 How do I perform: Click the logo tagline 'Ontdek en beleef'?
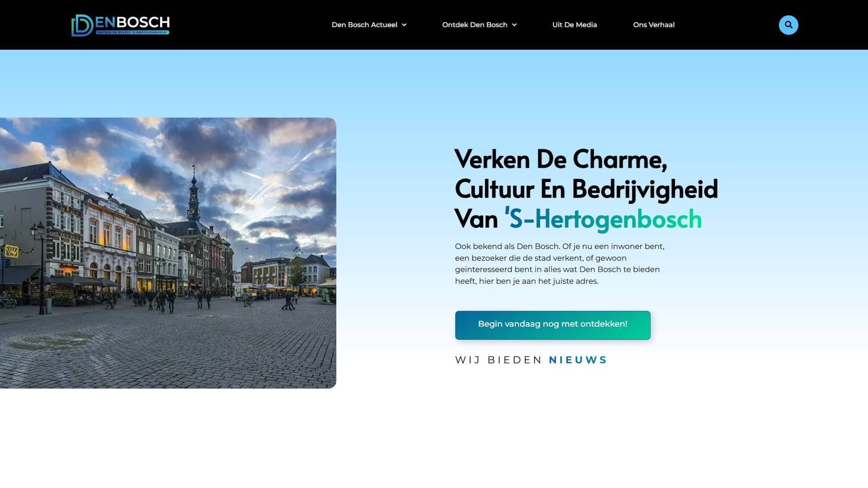133,33
